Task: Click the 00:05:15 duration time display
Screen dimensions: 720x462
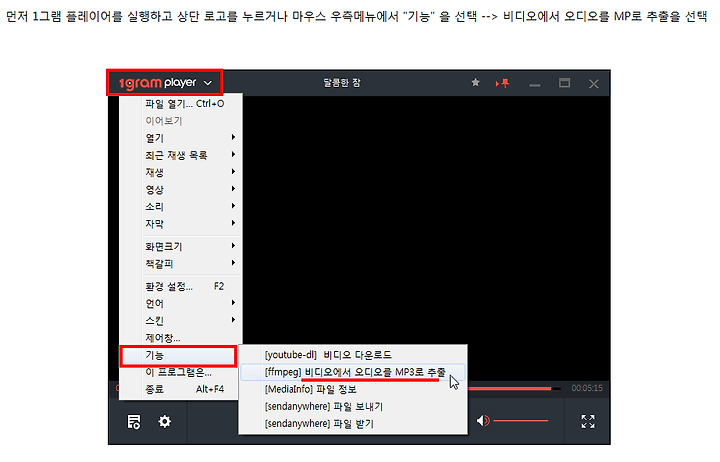Action: (586, 388)
